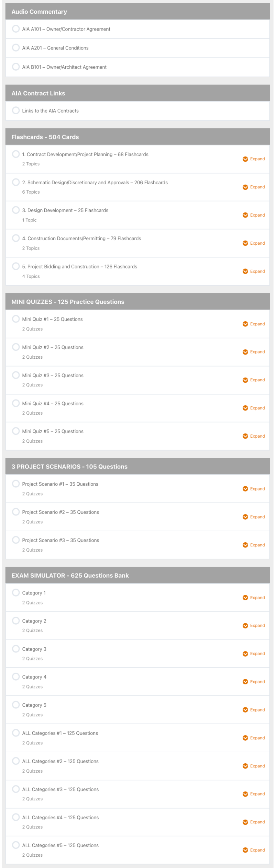
Task: Click the orange chevron icon beside Mini Quiz #1
Action: pyautogui.click(x=245, y=324)
